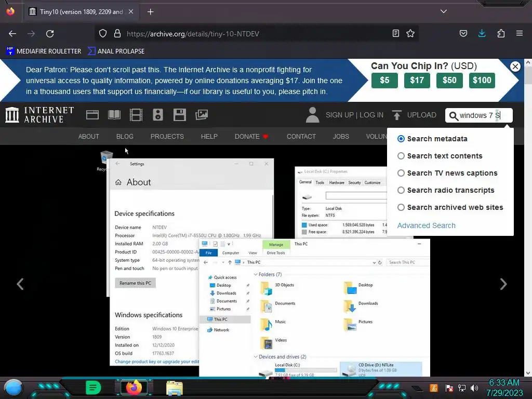Open the Internet Archive home logo
The width and height of the screenshot is (532, 399).
pyautogui.click(x=39, y=115)
